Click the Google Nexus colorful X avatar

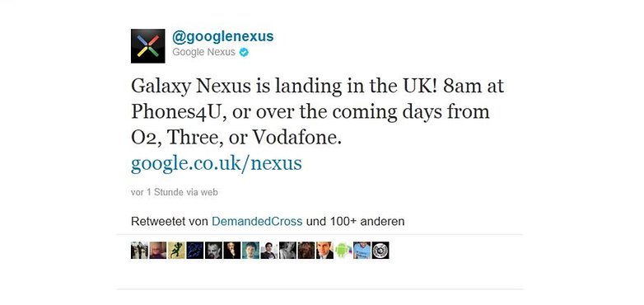tap(148, 46)
